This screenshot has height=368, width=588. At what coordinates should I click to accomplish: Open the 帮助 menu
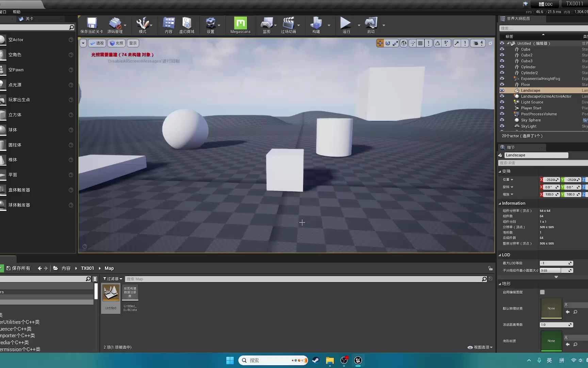16,11
